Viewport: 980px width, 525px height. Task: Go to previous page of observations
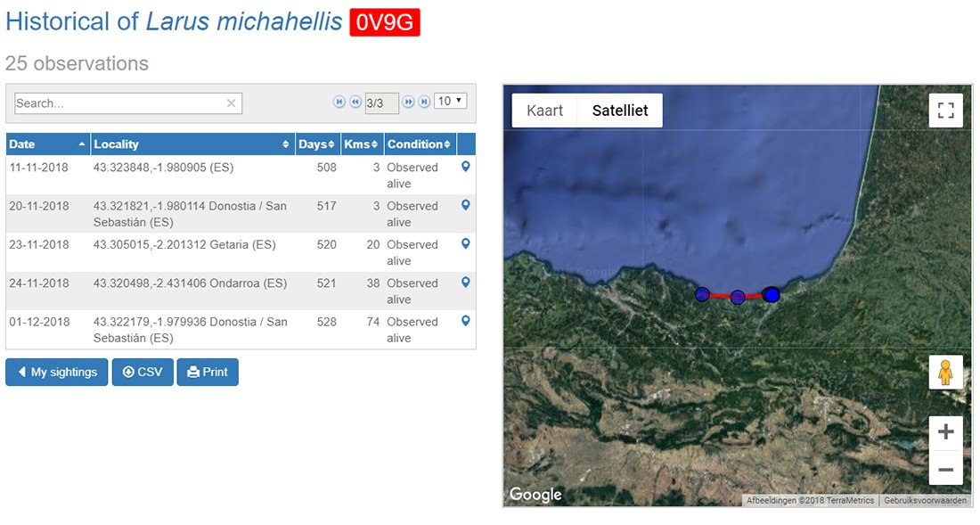(x=355, y=103)
